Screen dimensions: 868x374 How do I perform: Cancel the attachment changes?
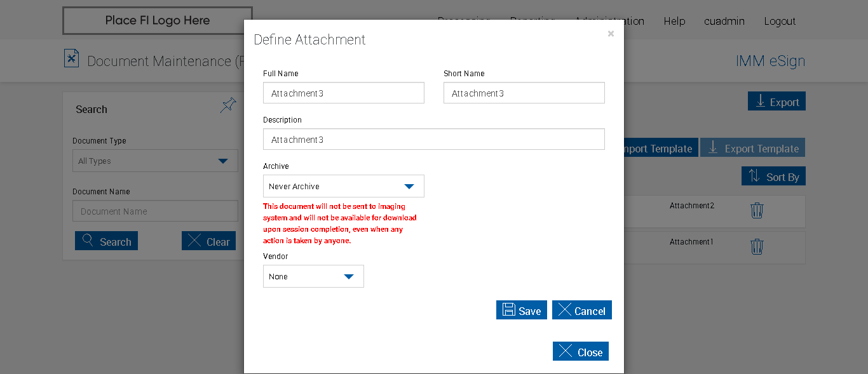581,310
